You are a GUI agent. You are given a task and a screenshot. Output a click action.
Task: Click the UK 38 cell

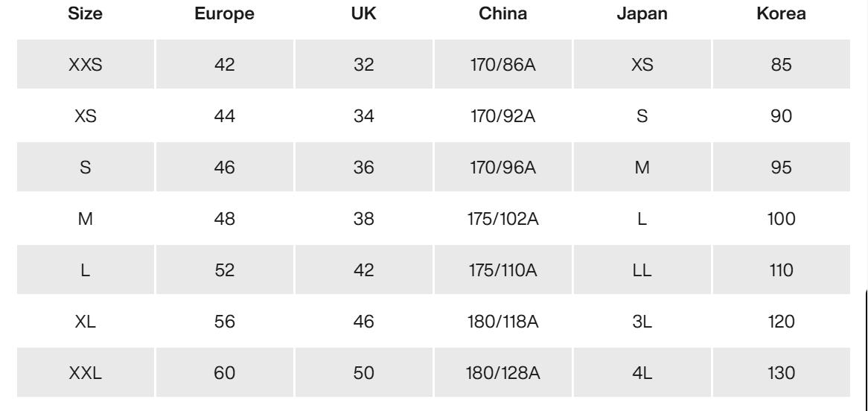363,219
